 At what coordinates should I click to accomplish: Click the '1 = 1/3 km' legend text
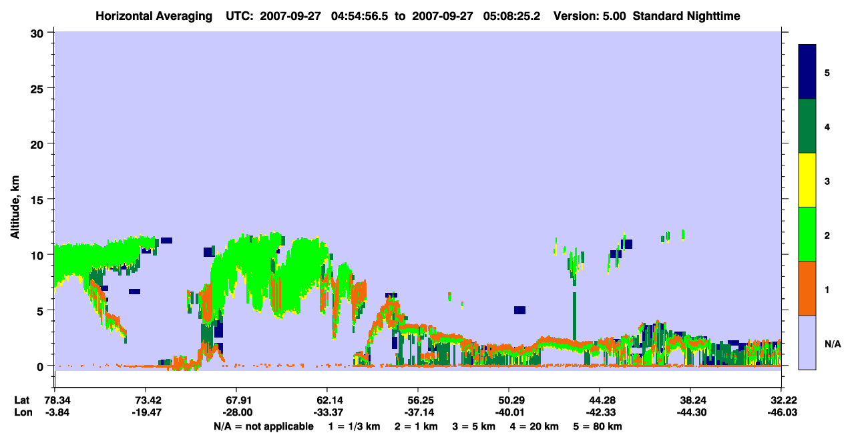click(x=356, y=426)
